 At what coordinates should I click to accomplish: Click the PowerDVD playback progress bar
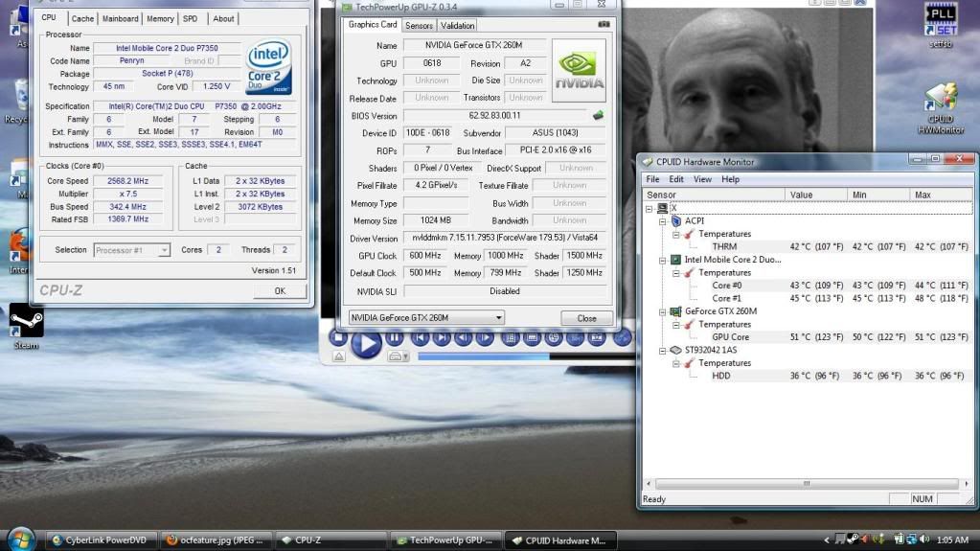[x=526, y=356]
